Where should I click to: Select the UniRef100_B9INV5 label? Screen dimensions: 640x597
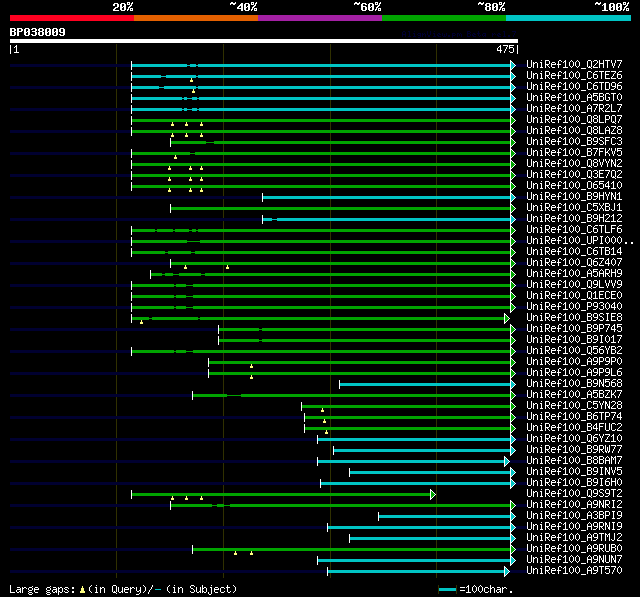[x=574, y=472]
